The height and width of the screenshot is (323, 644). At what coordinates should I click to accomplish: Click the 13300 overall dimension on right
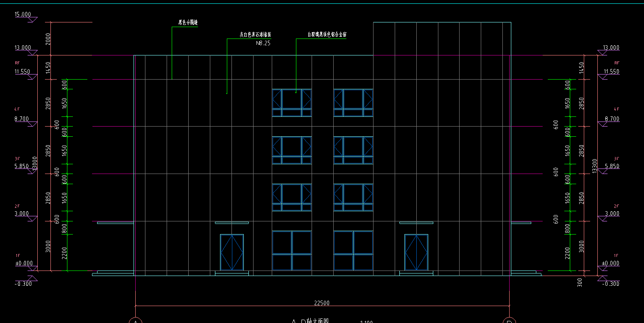594,166
